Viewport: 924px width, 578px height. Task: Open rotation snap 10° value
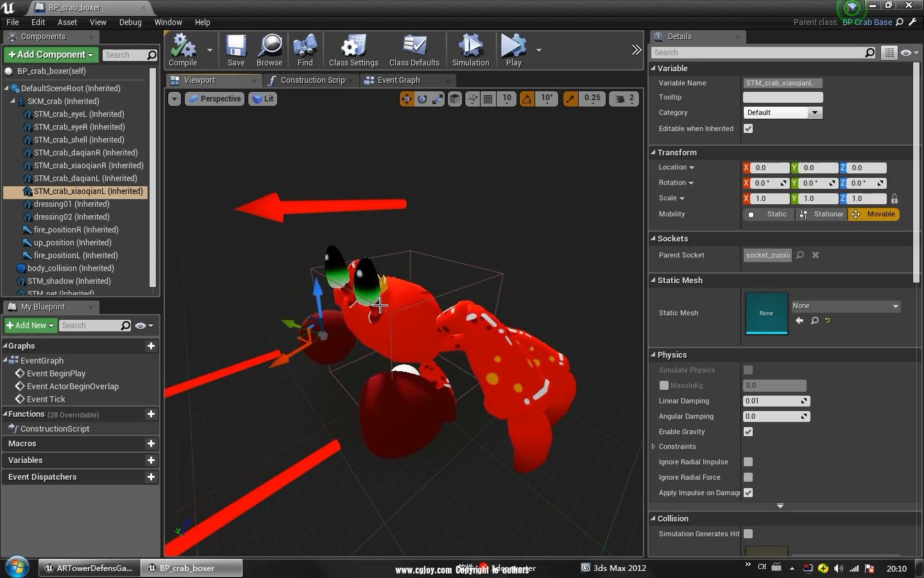547,99
